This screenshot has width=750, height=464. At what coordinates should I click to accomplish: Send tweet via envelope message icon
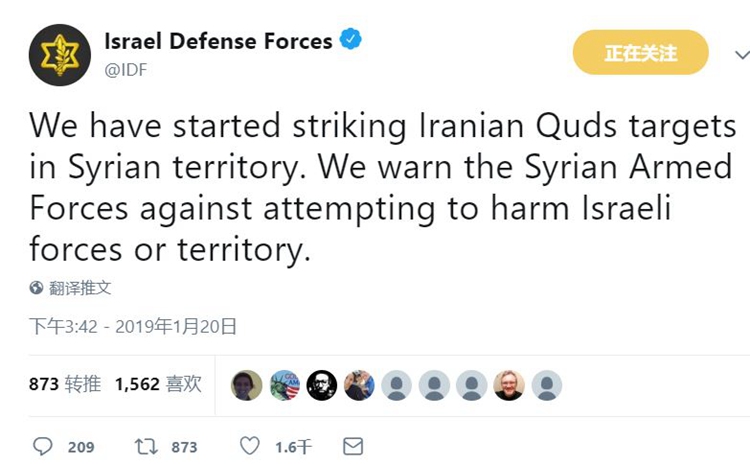point(353,446)
